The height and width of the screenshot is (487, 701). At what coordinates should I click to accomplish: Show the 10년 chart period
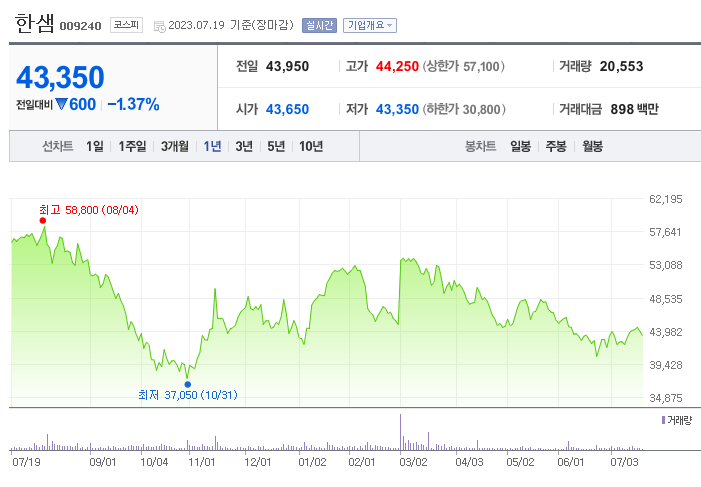(311, 146)
